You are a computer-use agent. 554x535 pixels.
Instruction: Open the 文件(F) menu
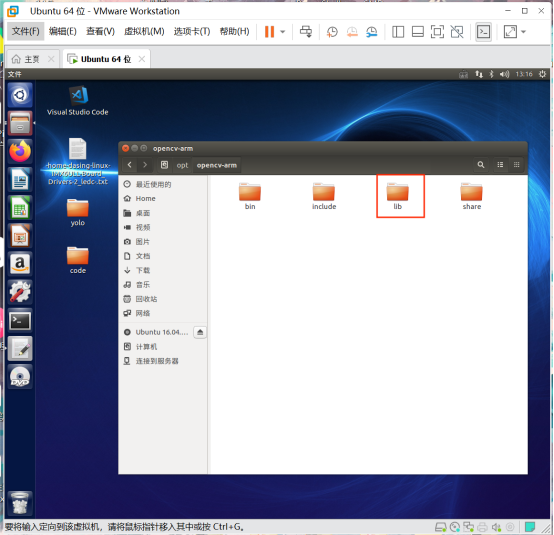[25, 31]
